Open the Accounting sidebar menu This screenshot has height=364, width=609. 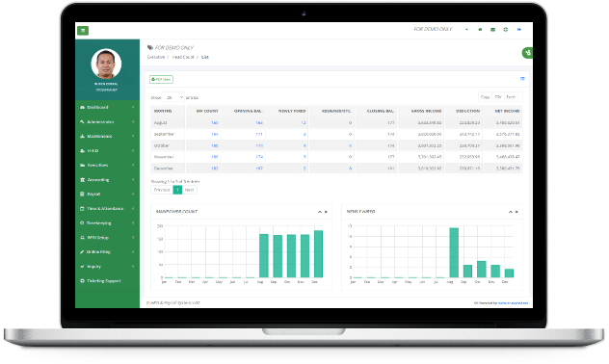pyautogui.click(x=107, y=180)
